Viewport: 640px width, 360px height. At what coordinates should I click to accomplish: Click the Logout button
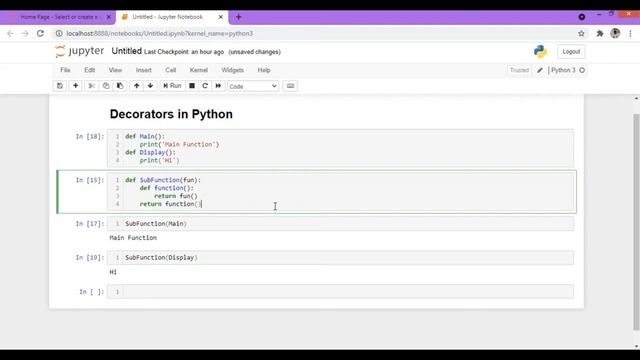(x=571, y=51)
